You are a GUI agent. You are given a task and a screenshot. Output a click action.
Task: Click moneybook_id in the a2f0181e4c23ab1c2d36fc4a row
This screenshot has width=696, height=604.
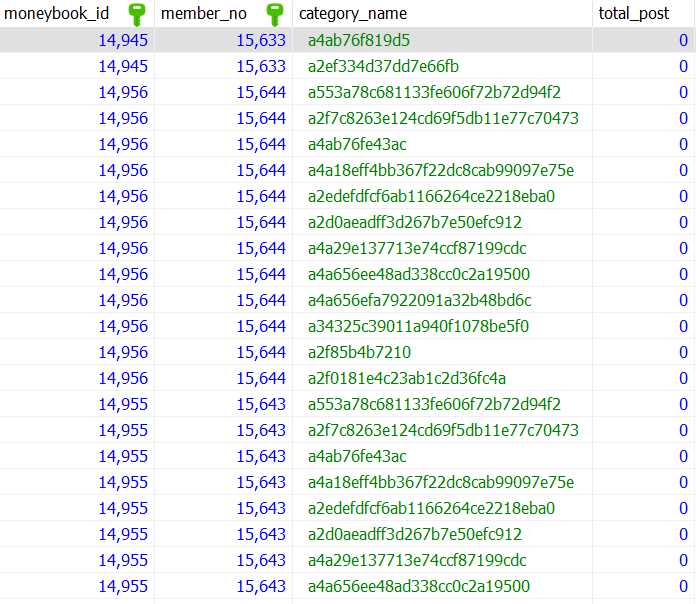click(x=123, y=378)
